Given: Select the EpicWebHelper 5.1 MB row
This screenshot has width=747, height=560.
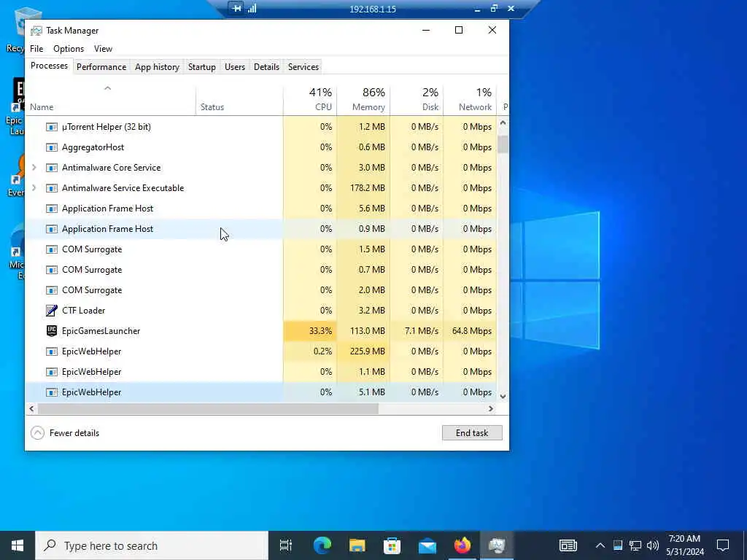Looking at the screenshot, I should click(x=261, y=392).
